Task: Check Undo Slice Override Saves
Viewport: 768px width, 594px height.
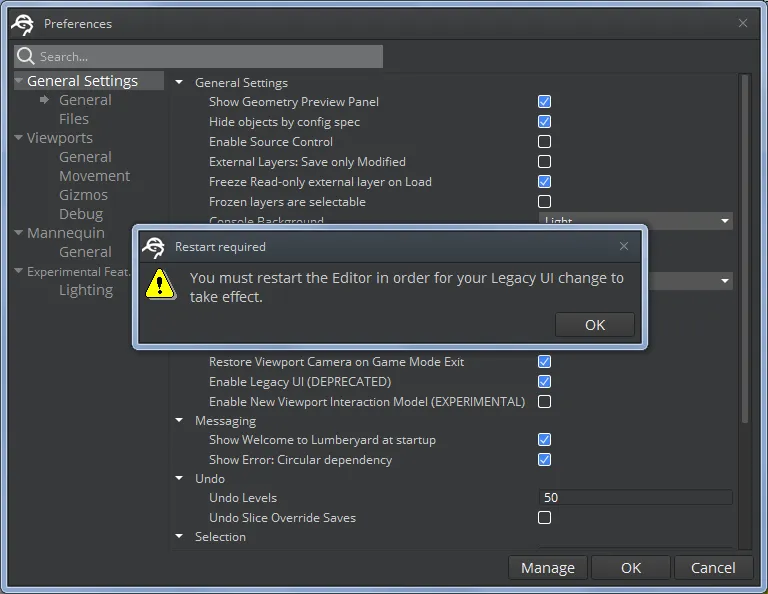Action: [544, 518]
